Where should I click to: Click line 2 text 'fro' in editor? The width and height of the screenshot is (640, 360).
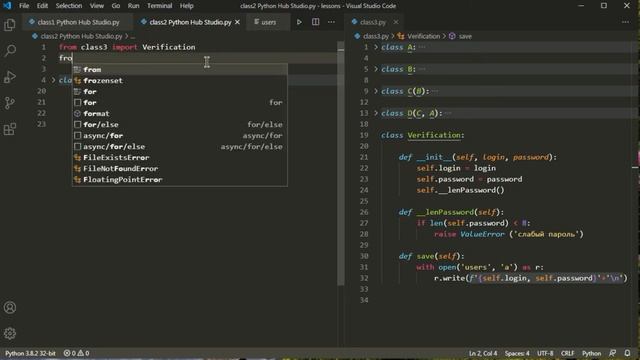[x=65, y=58]
